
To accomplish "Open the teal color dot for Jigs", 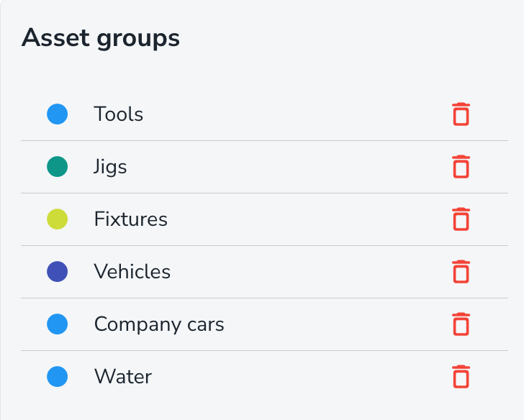I will (x=58, y=167).
